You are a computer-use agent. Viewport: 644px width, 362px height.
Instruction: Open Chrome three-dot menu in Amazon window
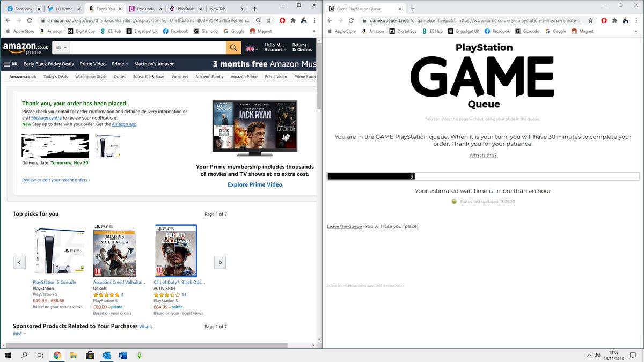[x=314, y=20]
